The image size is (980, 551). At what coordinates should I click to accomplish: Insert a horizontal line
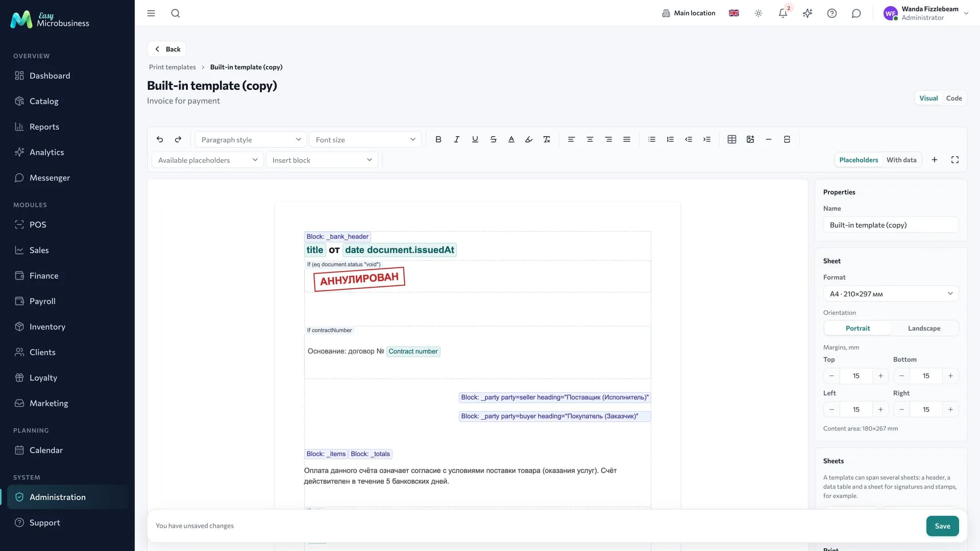point(768,139)
